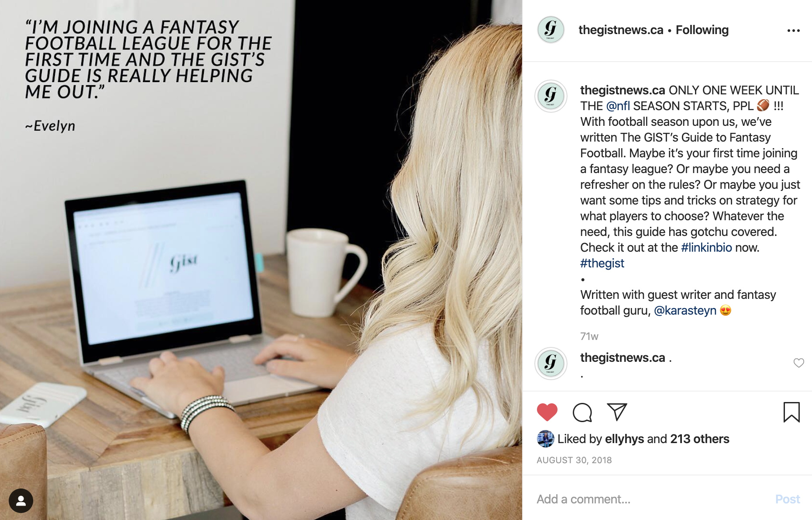
Task: Unlike the post via red heart icon
Action: coord(547,412)
